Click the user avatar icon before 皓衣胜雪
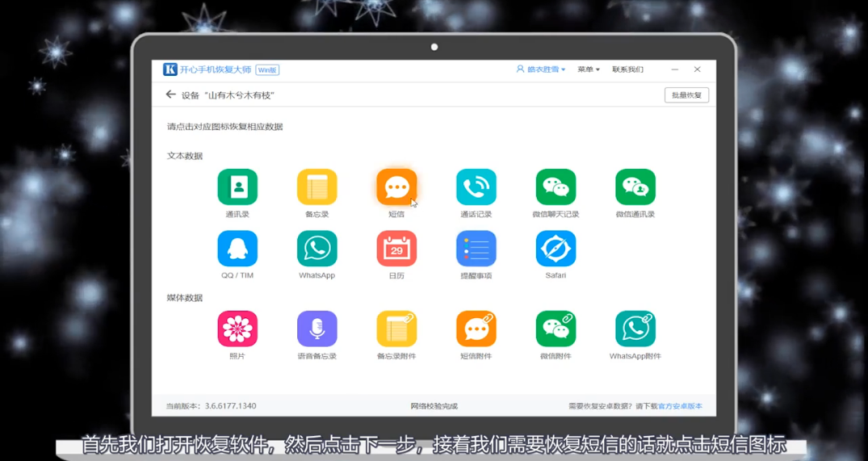The height and width of the screenshot is (461, 868). (520, 69)
